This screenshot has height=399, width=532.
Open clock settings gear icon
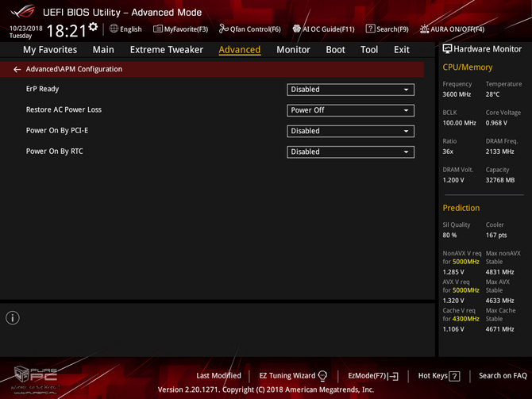pos(93,26)
